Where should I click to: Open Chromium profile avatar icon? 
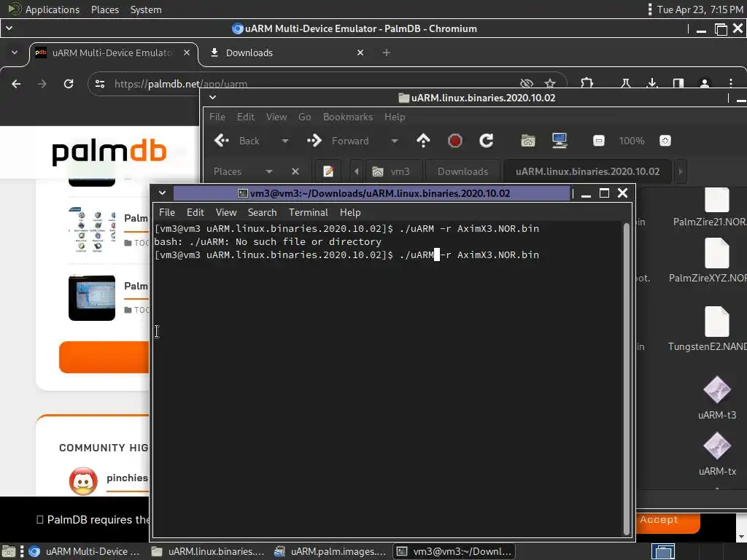click(705, 84)
